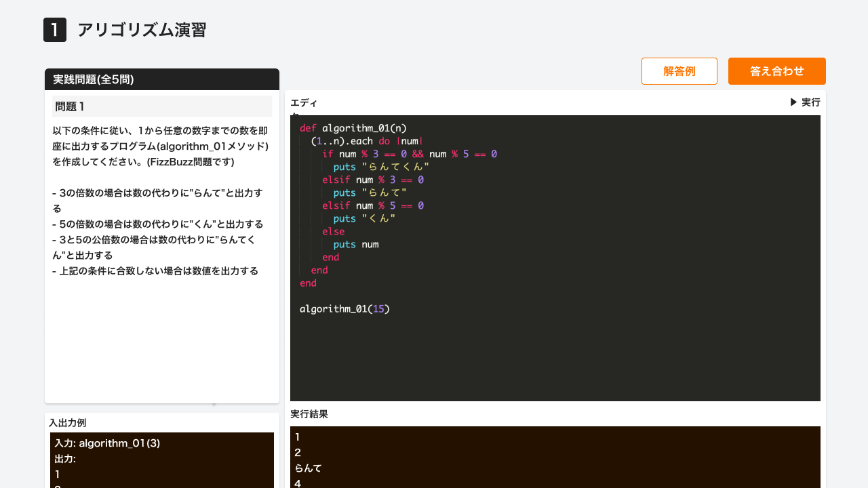Click the argument 15 in algorithm_01 call

coord(378,309)
